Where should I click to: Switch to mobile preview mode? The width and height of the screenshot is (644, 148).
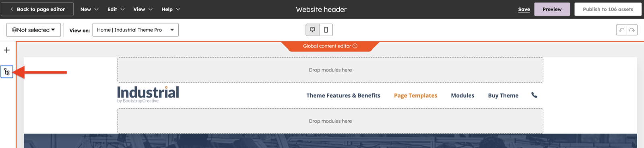[326, 30]
